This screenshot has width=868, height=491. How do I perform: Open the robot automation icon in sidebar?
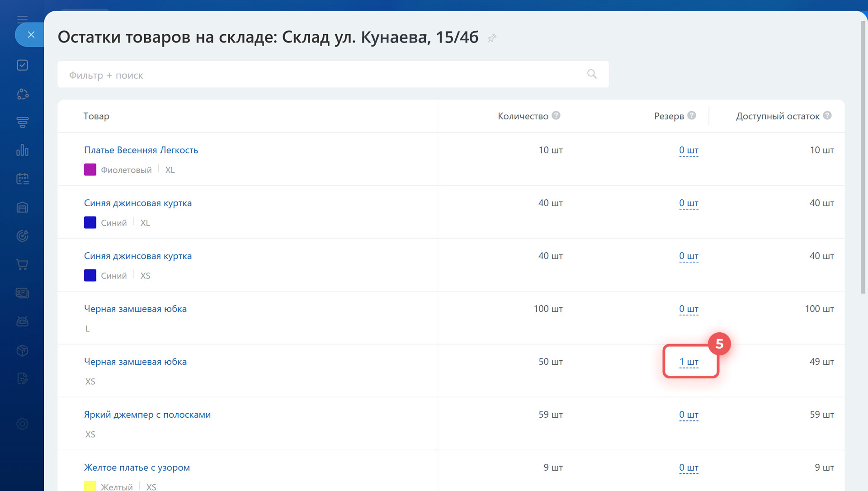[x=22, y=321]
